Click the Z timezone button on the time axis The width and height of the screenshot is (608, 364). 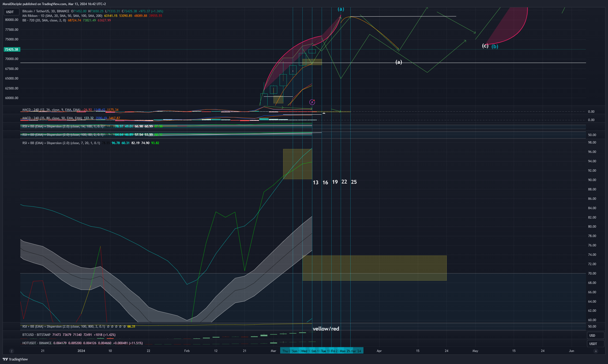[11, 351]
